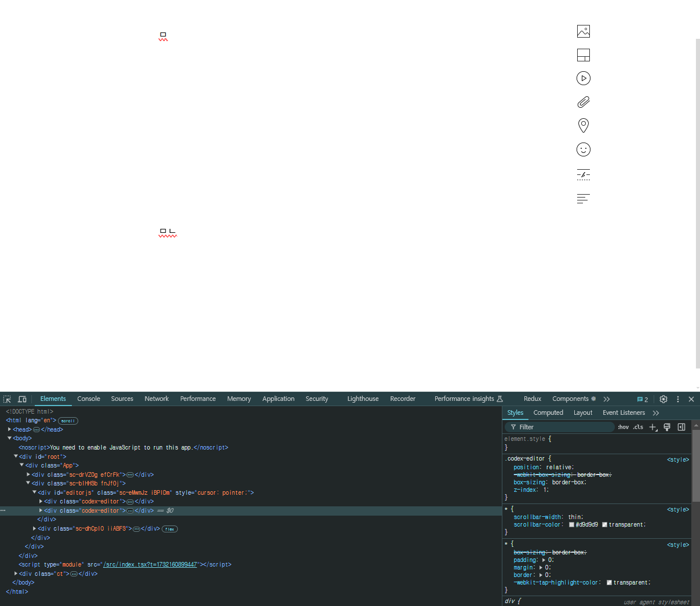The height and width of the screenshot is (606, 700).
Task: Click the styles Filter input field
Action: point(559,427)
